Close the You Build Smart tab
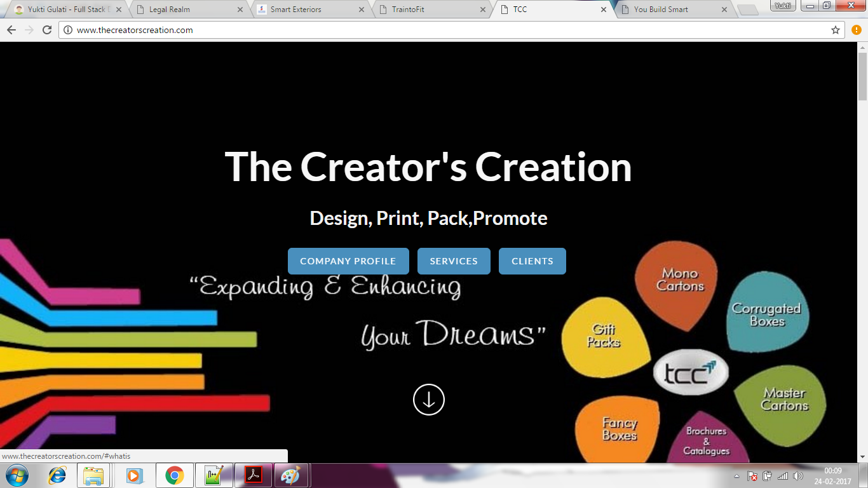The width and height of the screenshot is (868, 488). 725,10
